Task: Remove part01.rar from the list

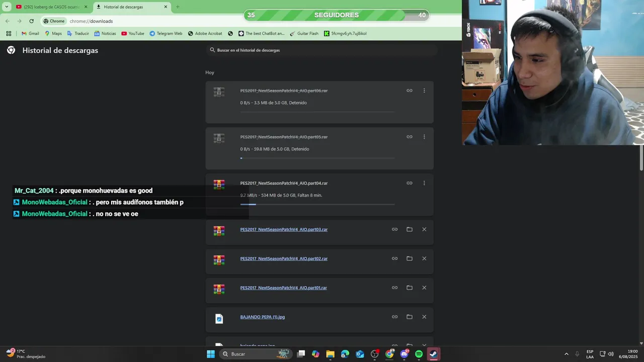Action: coord(424,288)
